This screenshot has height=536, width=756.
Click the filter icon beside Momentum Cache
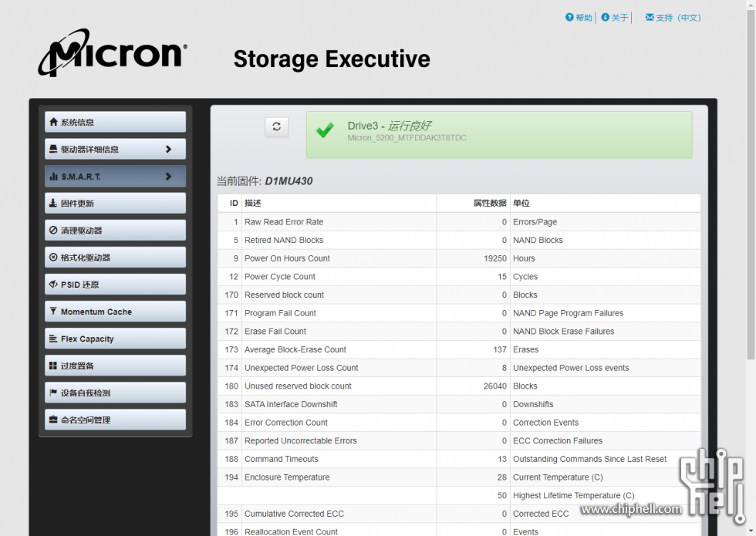(x=53, y=311)
